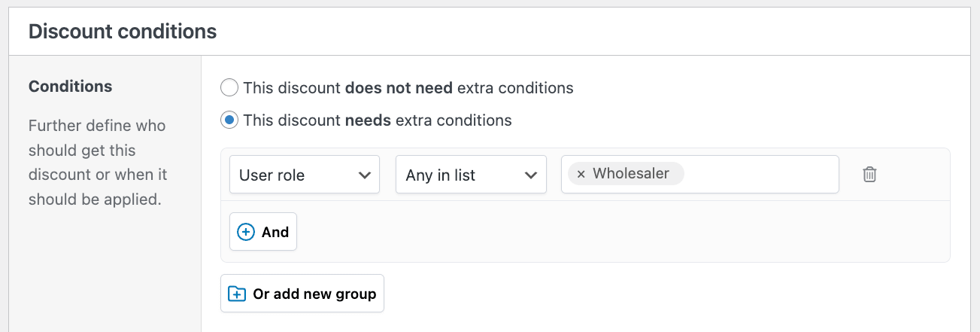Click the Discount conditions section heading

pyautogui.click(x=123, y=32)
